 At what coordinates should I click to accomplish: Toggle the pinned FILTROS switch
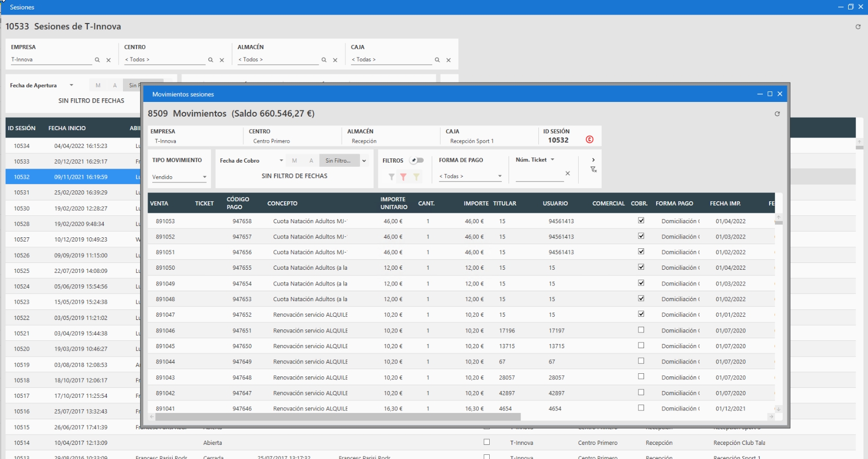(x=417, y=160)
